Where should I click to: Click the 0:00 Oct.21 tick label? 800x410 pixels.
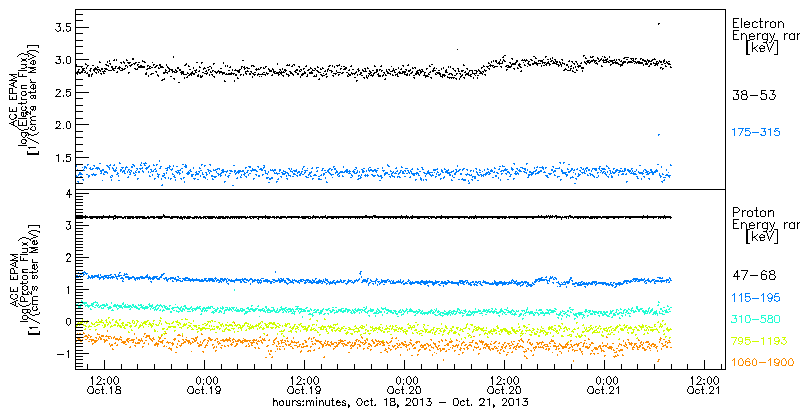[604, 386]
